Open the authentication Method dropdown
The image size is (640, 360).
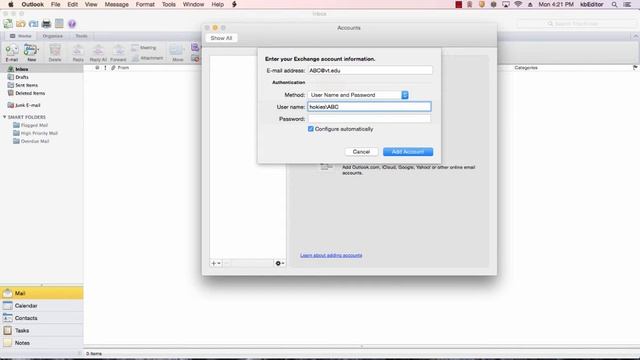click(358, 95)
